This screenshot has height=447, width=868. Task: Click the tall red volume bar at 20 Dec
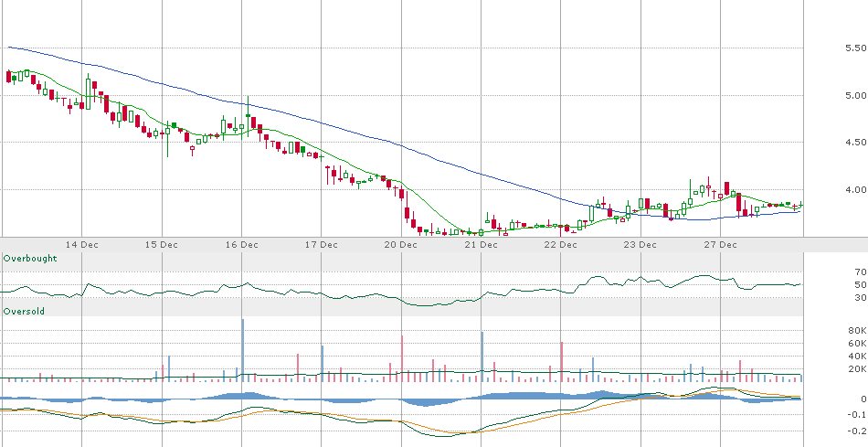[402, 358]
